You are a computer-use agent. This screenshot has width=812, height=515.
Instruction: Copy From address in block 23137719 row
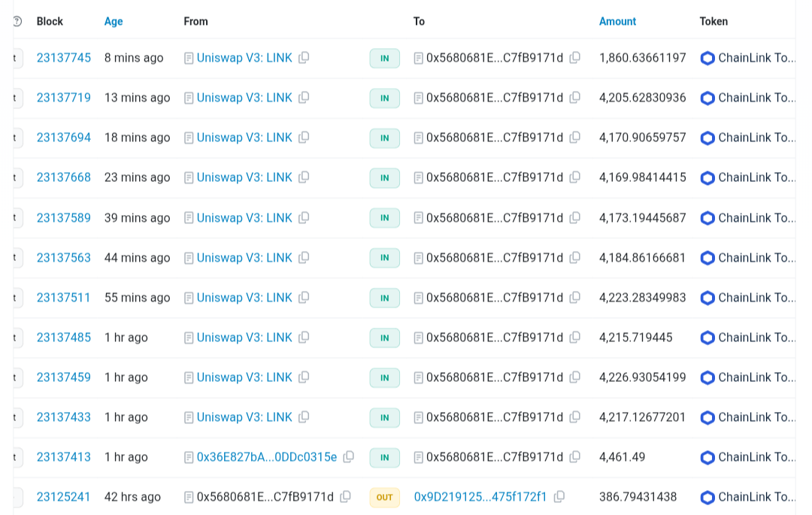(x=304, y=97)
